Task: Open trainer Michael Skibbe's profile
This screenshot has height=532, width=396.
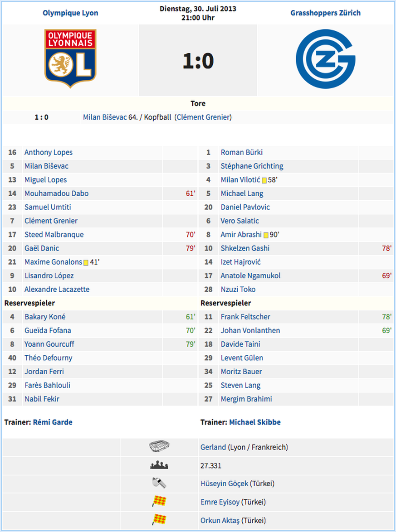Action: (255, 422)
